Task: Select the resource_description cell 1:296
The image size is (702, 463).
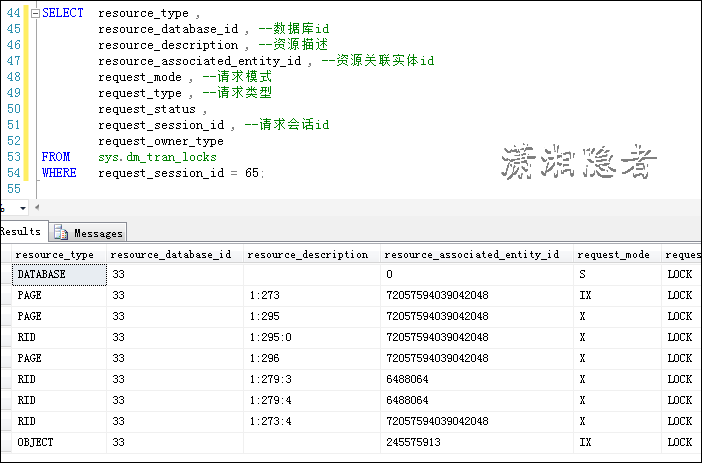Action: (x=312, y=358)
